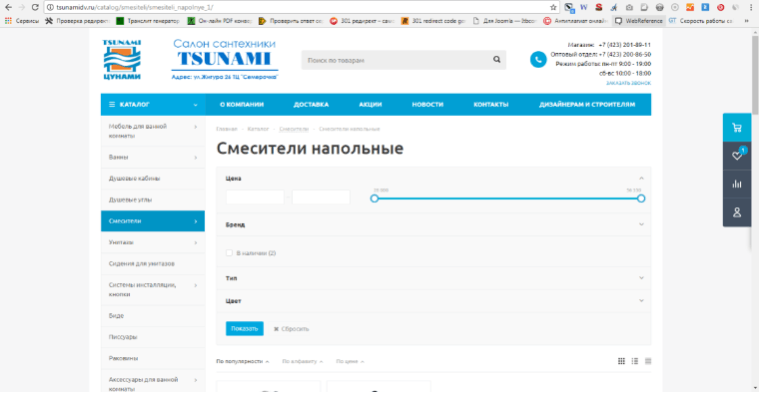Click the browser address bar URL
Screen dimensions: 759x394
(135, 7)
